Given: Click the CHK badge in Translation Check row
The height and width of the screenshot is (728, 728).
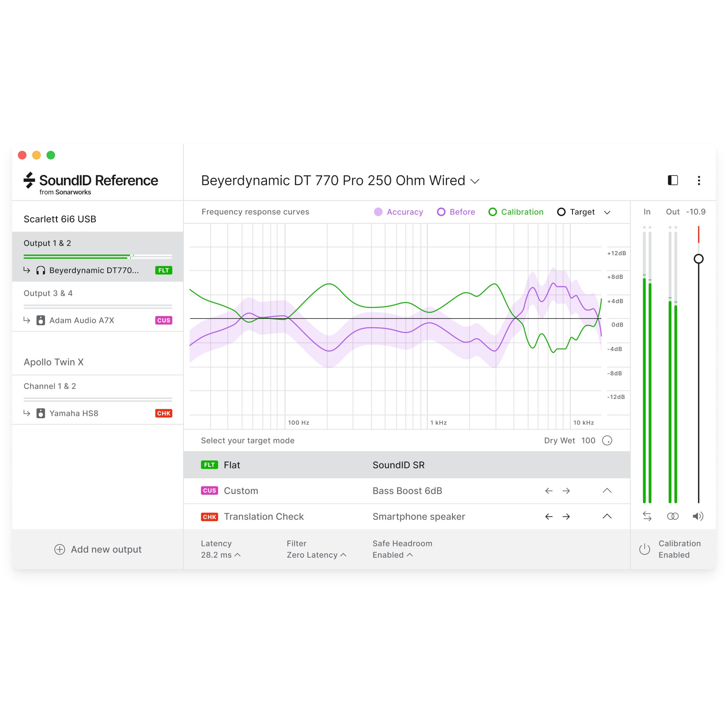Looking at the screenshot, I should click(x=210, y=517).
